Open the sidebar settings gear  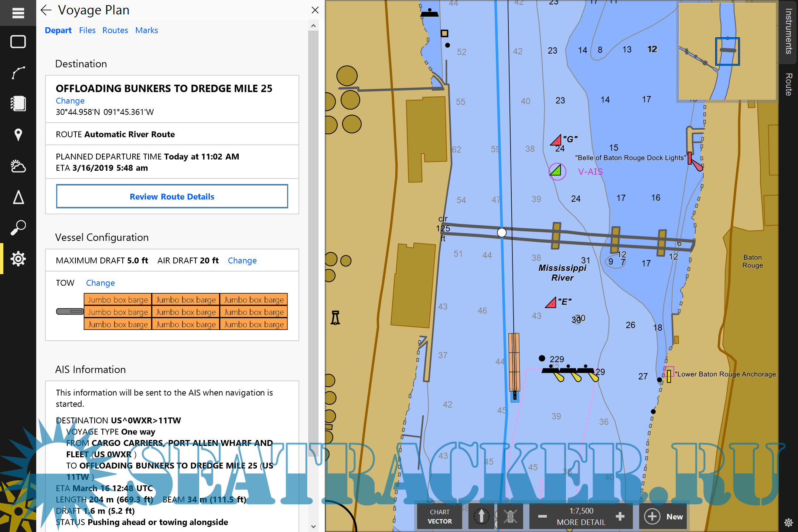click(18, 259)
